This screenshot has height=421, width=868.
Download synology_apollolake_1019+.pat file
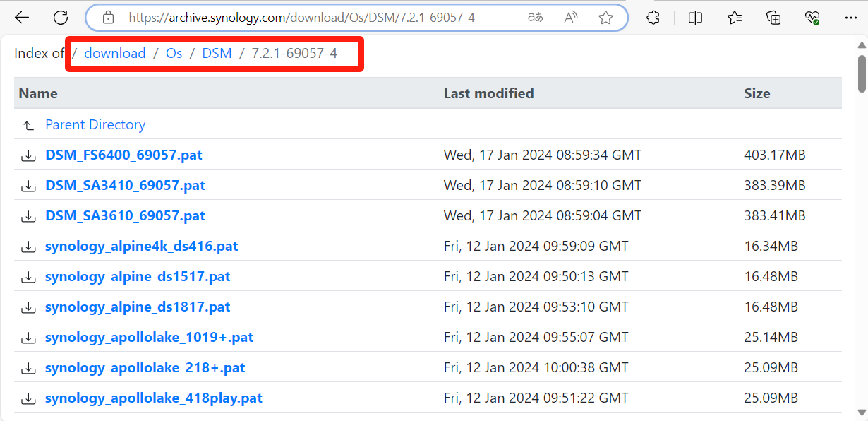point(149,338)
